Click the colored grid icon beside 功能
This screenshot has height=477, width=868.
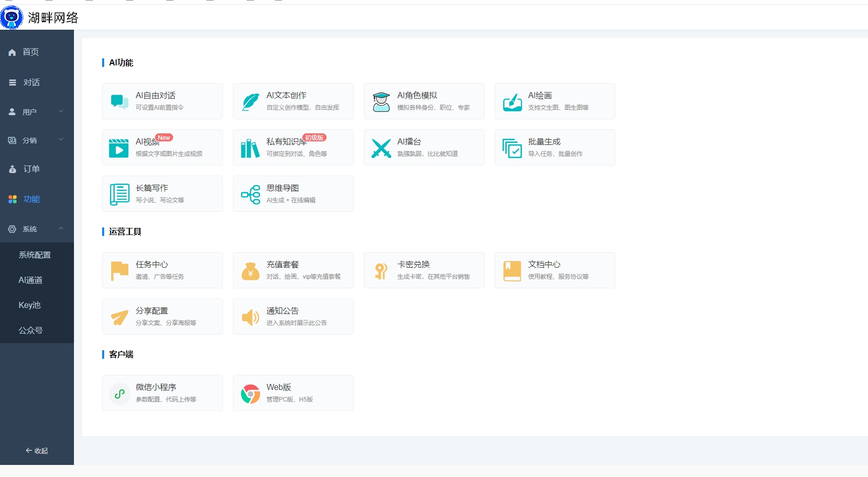(x=13, y=199)
